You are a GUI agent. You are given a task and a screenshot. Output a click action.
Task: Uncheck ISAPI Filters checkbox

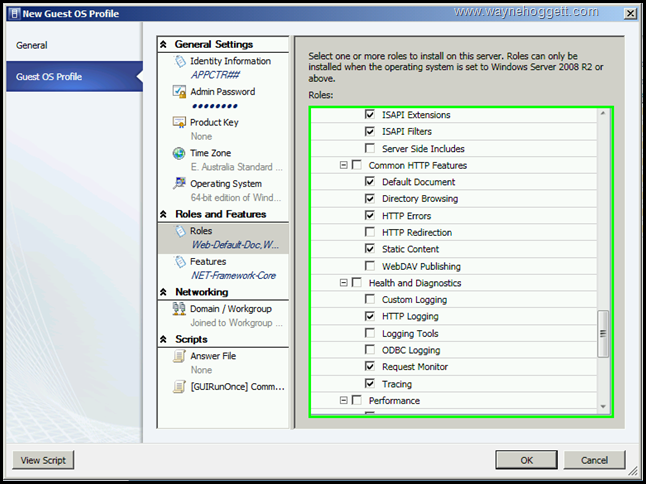point(370,131)
